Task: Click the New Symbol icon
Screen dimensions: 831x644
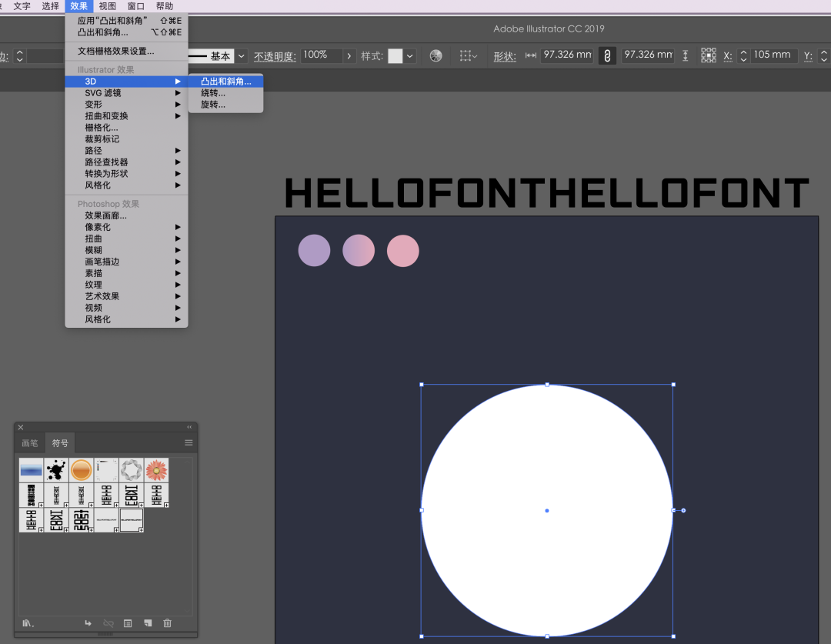Action: 148,623
